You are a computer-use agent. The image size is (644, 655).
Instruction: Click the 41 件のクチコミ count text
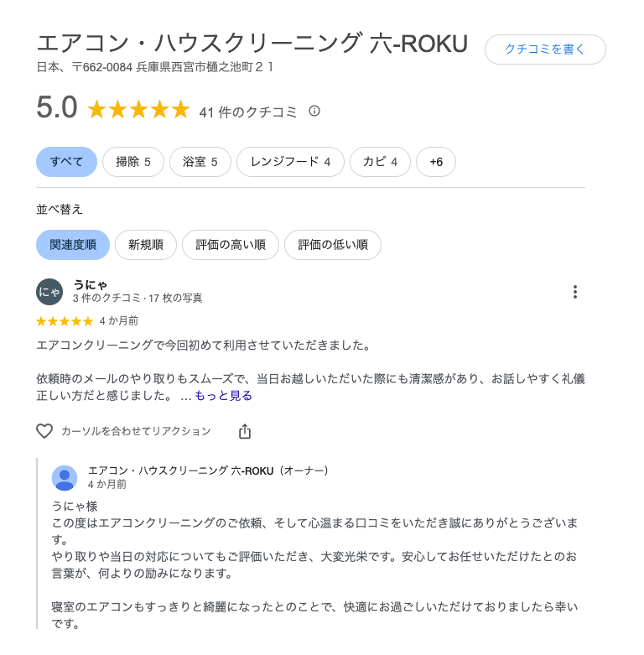[x=248, y=112]
